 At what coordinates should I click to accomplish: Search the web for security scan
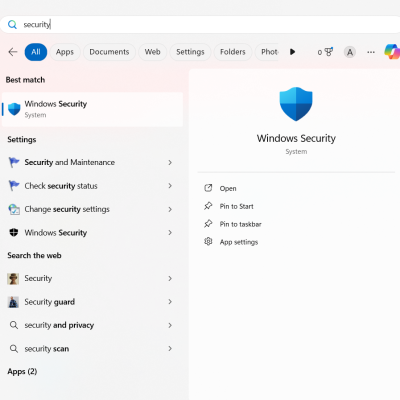[92, 349]
